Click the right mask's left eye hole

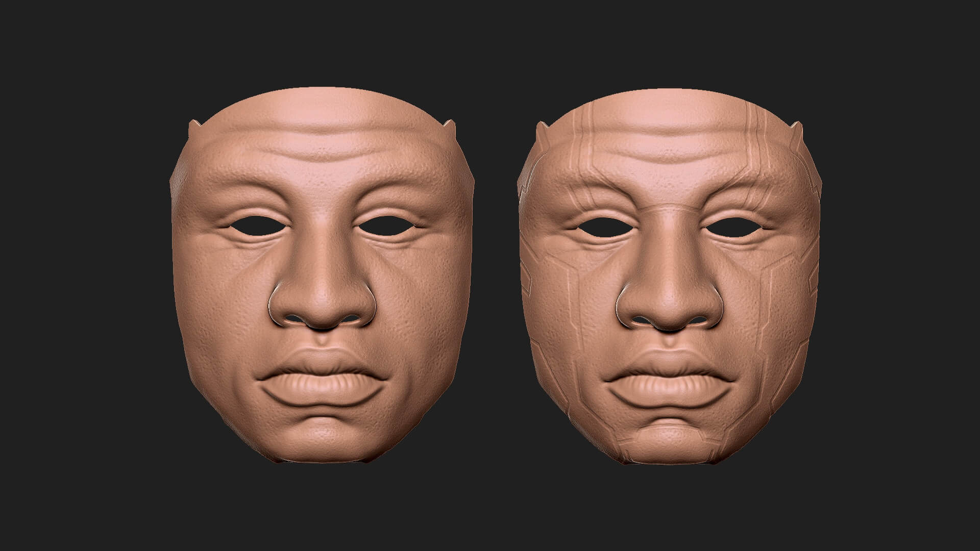[x=605, y=228]
